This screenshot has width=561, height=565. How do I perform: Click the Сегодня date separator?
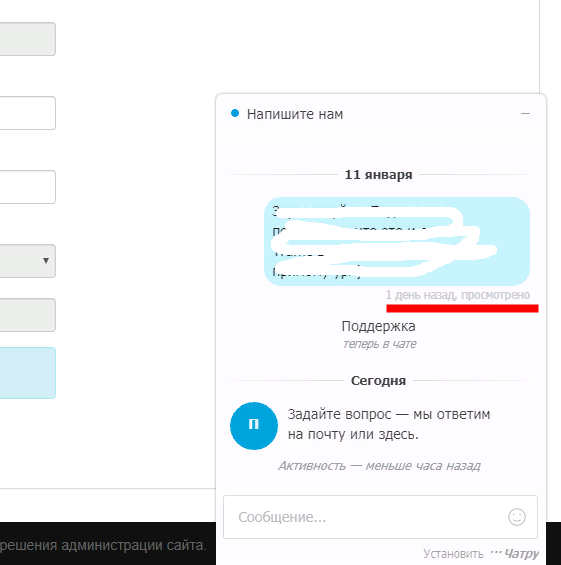378,381
